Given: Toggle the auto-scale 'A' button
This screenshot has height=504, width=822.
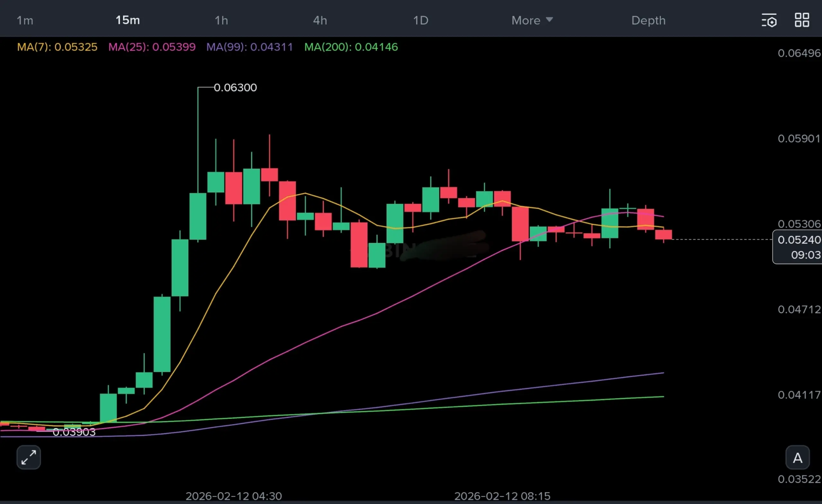Looking at the screenshot, I should coord(797,458).
